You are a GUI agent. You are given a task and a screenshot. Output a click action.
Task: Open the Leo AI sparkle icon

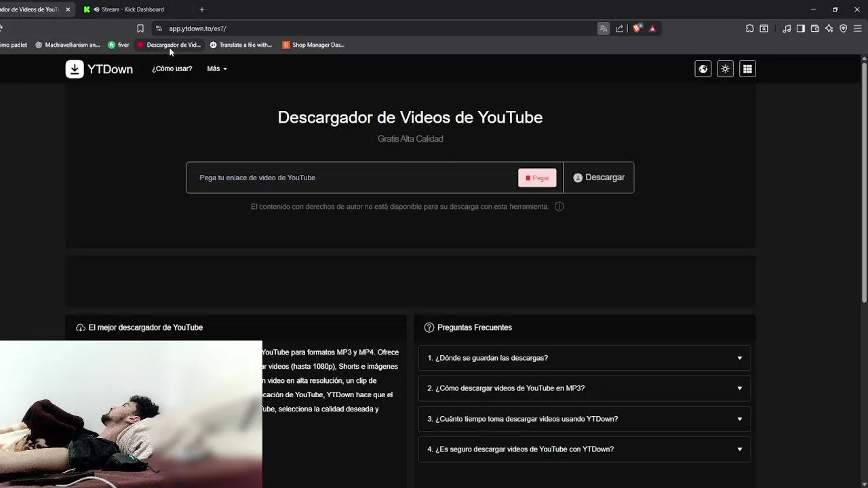(x=829, y=28)
